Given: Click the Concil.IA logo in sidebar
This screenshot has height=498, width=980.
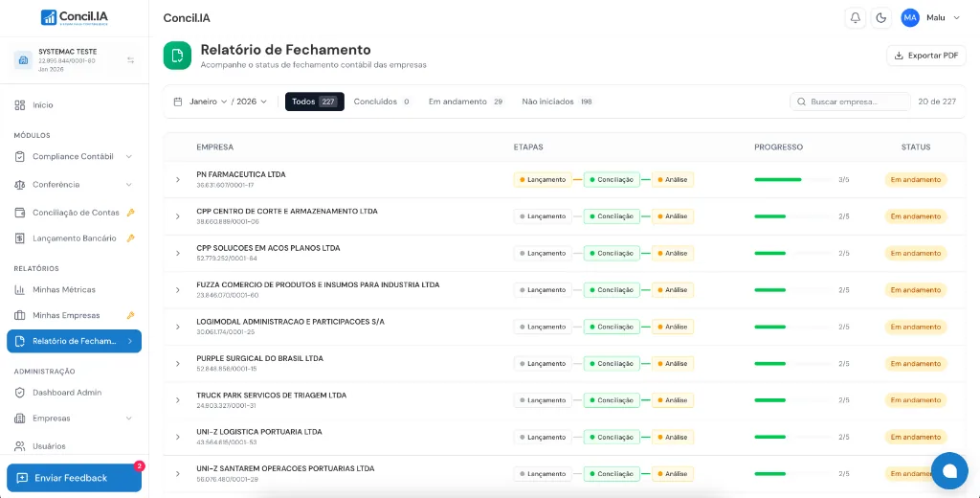Looking at the screenshot, I should click(x=75, y=17).
